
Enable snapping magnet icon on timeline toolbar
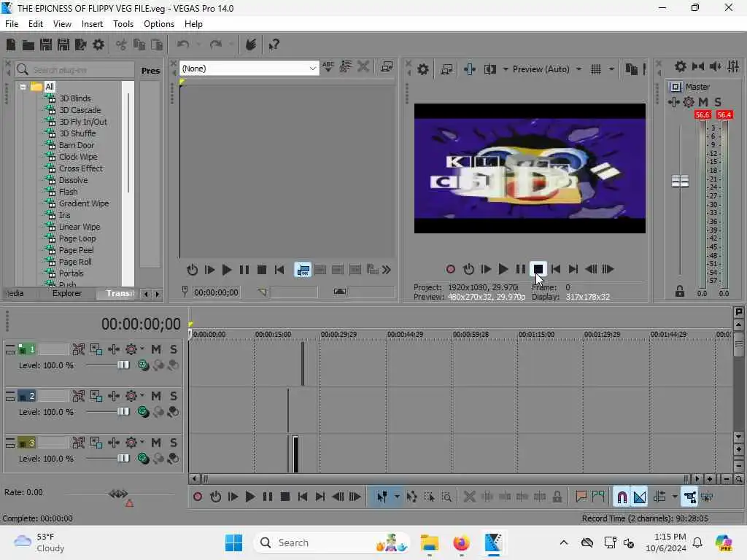point(622,497)
